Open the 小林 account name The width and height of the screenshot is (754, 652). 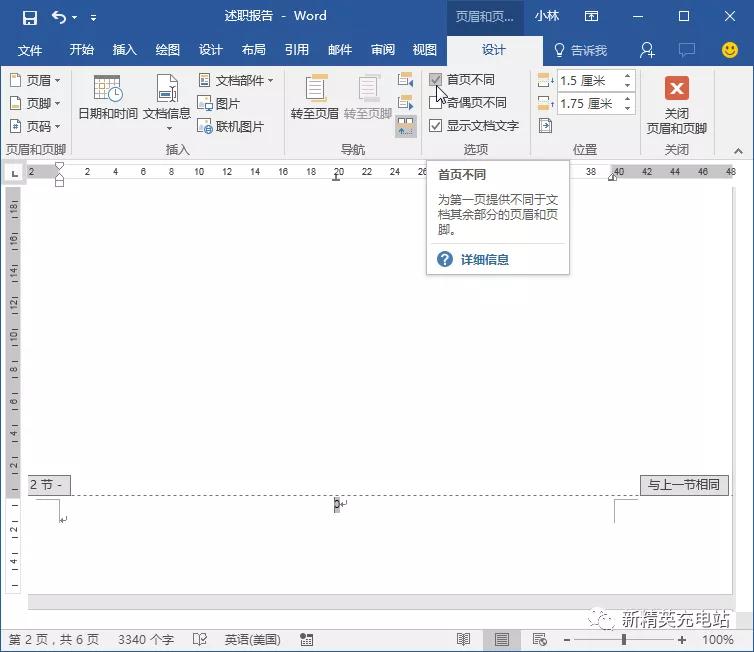coord(546,16)
